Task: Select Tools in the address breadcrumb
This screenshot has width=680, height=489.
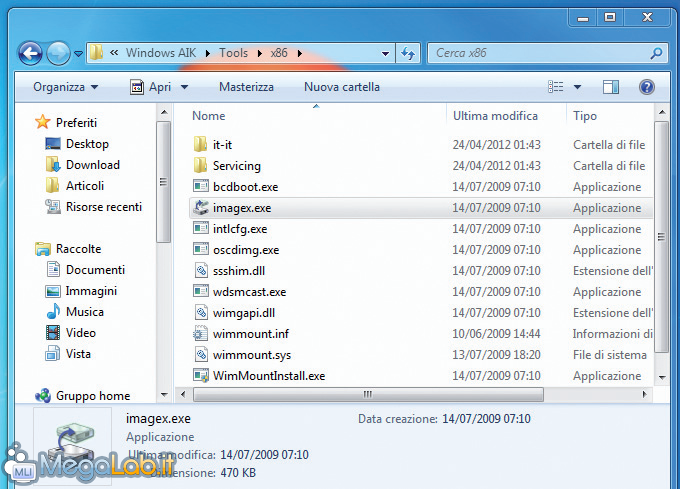Action: (233, 53)
